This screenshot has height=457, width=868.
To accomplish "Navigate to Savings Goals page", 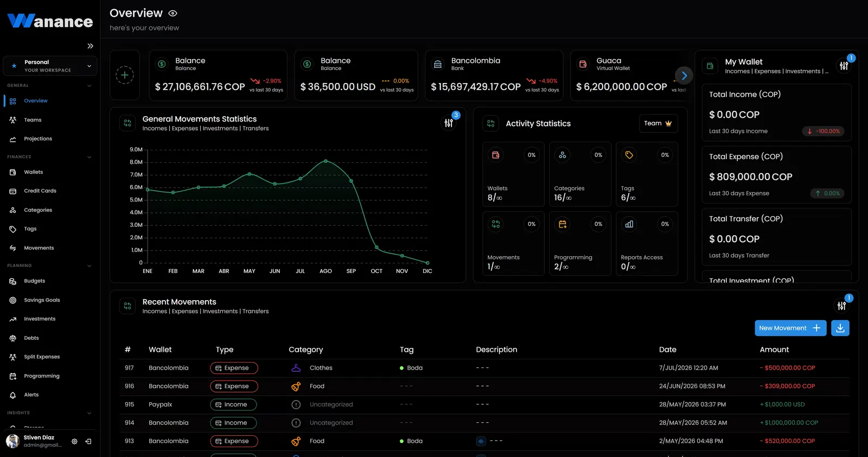I will point(42,300).
